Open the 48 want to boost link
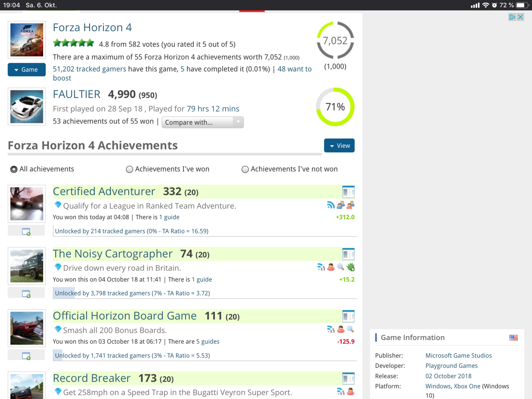532x399 pixels. [294, 69]
